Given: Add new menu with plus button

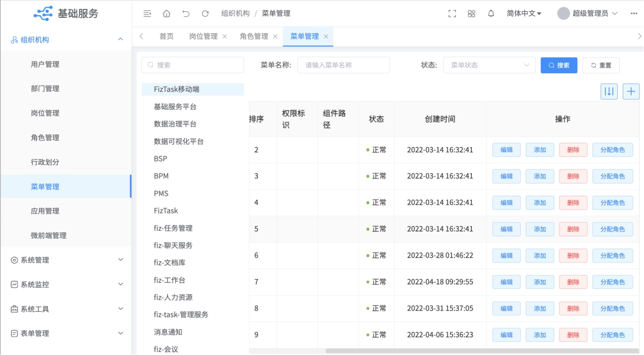Looking at the screenshot, I should [631, 91].
